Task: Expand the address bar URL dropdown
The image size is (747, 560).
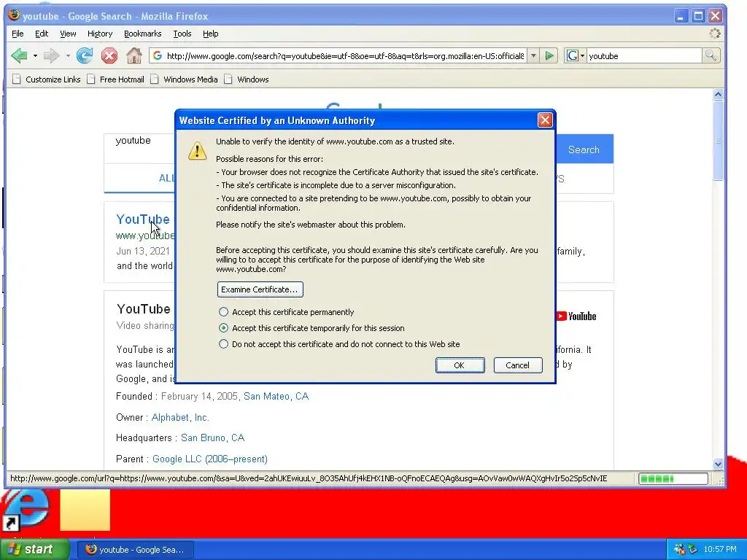Action: [533, 55]
